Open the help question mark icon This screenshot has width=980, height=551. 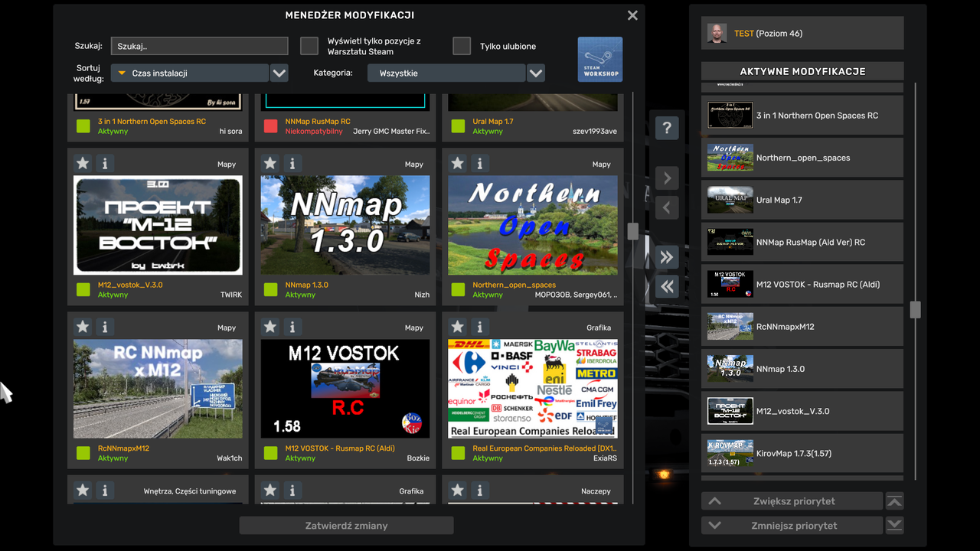coord(666,128)
